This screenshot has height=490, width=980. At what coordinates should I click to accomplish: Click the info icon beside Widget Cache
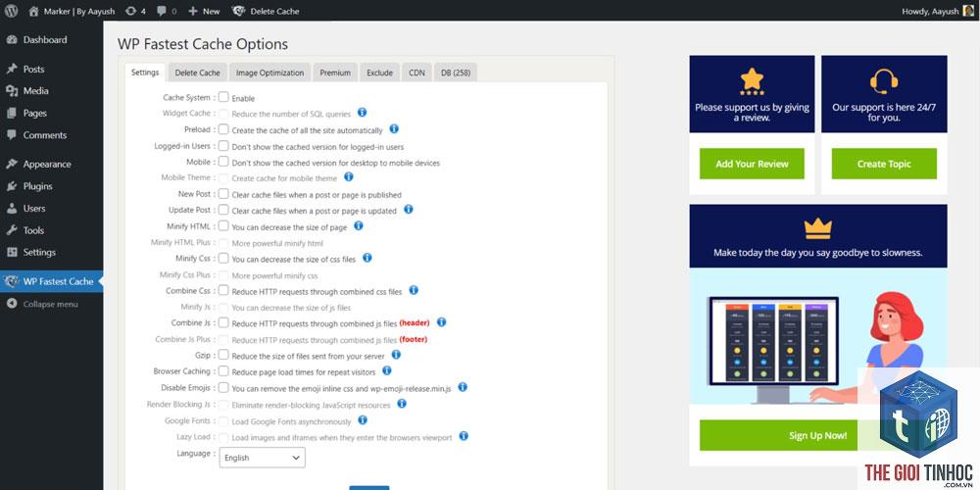(362, 113)
